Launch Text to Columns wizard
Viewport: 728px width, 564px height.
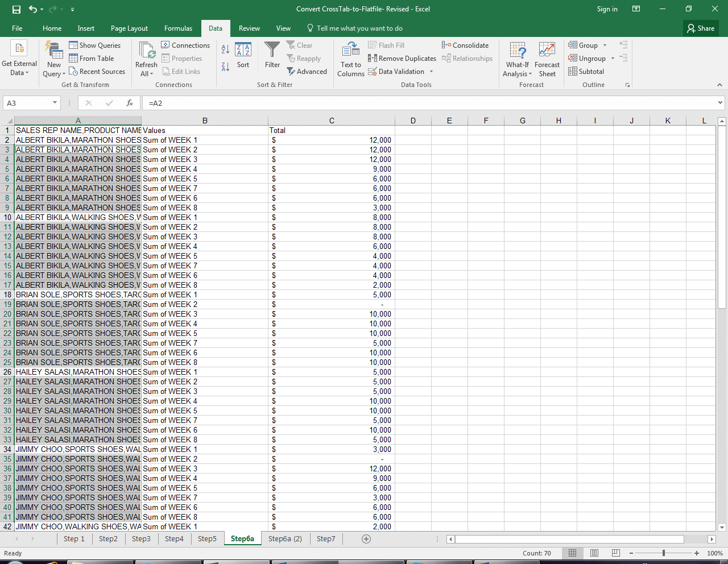pyautogui.click(x=351, y=59)
